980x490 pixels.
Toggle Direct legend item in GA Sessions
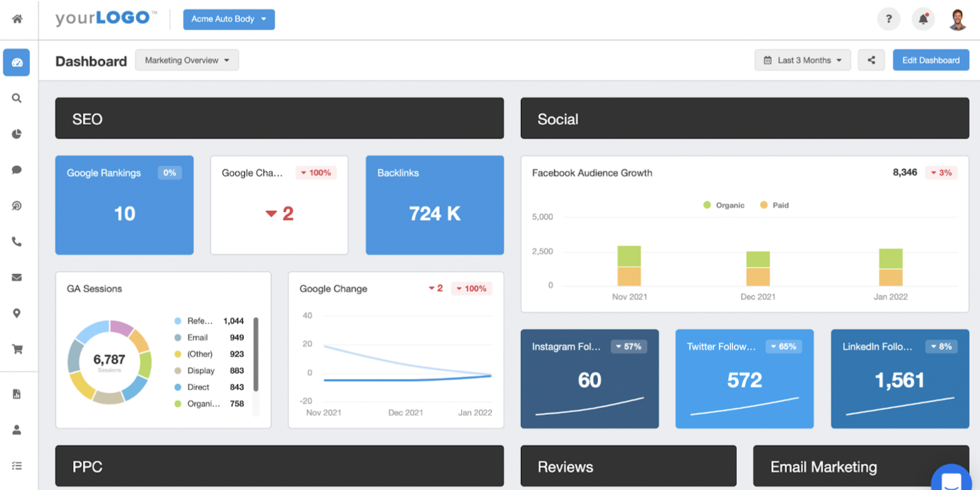pos(209,387)
